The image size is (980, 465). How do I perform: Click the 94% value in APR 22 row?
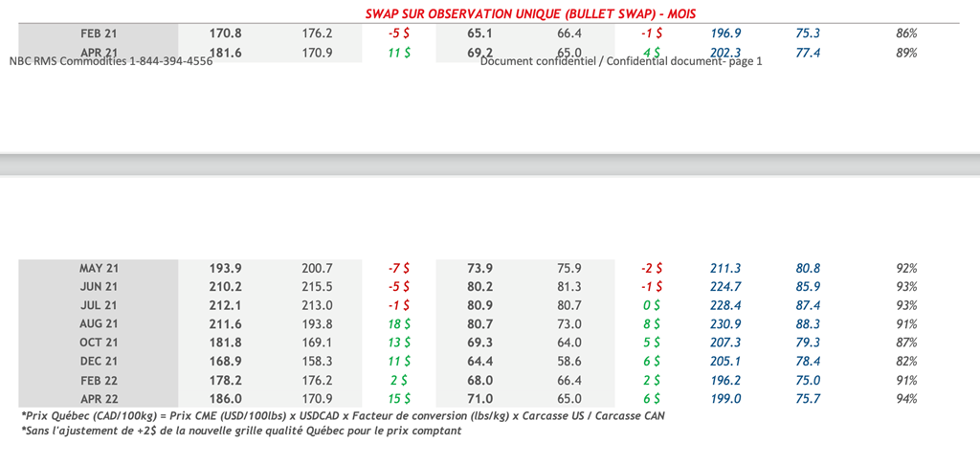[906, 398]
